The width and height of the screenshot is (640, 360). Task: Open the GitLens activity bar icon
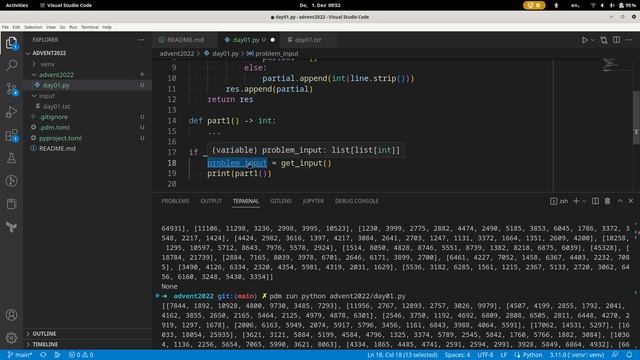click(x=11, y=181)
